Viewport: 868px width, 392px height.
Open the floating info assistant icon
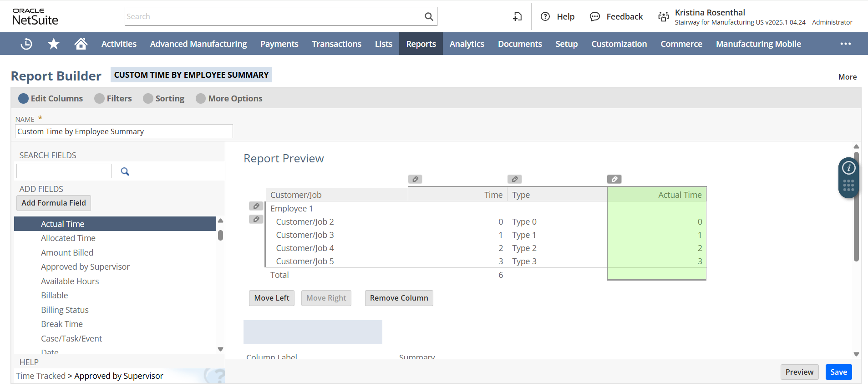848,168
